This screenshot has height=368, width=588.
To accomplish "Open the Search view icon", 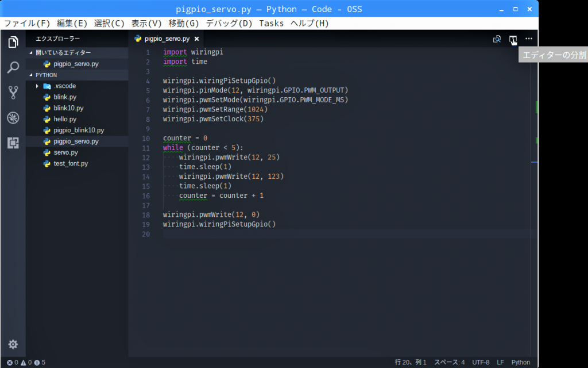I will [13, 67].
